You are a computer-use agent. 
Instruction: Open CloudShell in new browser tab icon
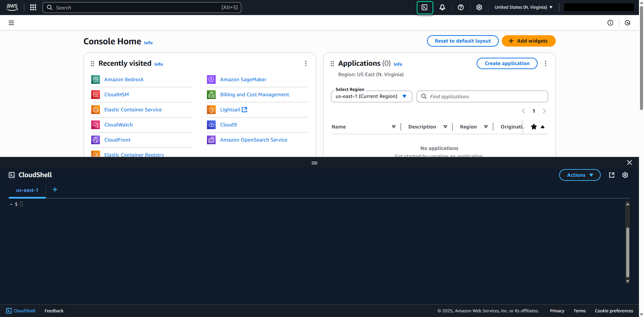(612, 175)
